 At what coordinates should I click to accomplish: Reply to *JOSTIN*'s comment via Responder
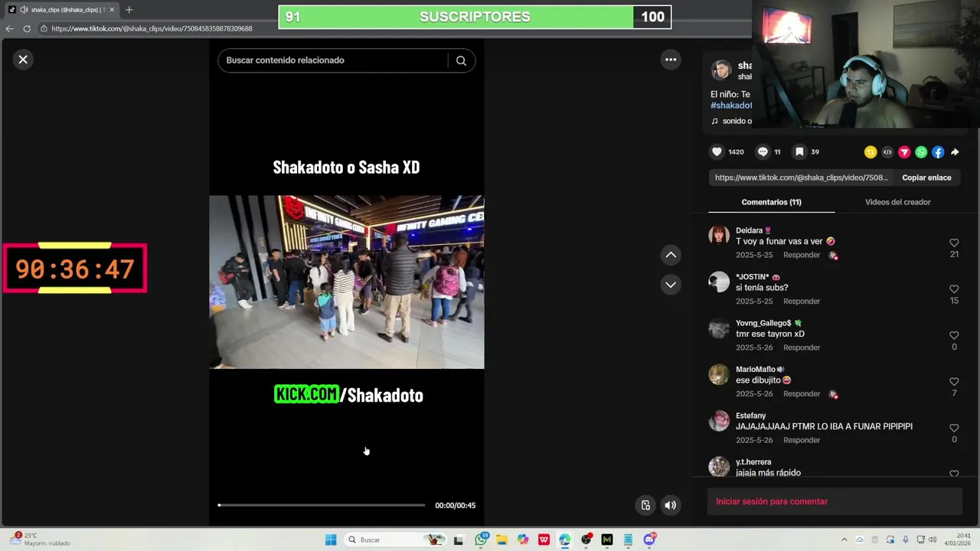pyautogui.click(x=802, y=302)
